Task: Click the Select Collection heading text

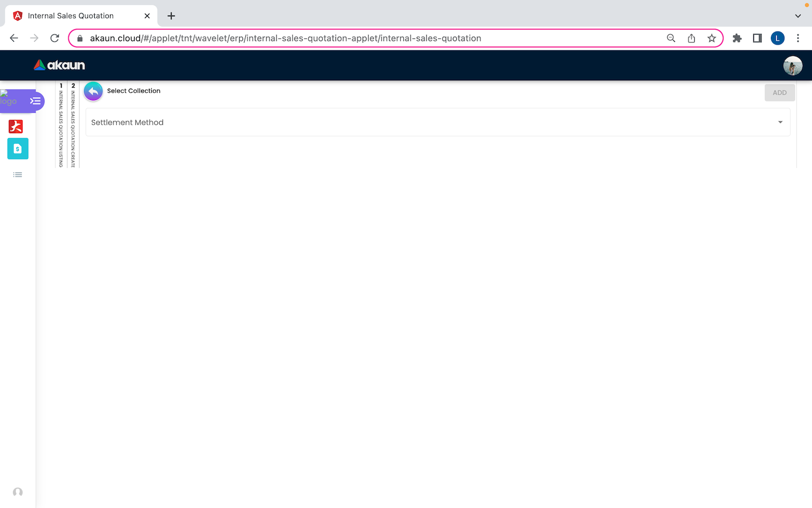Action: pos(134,91)
